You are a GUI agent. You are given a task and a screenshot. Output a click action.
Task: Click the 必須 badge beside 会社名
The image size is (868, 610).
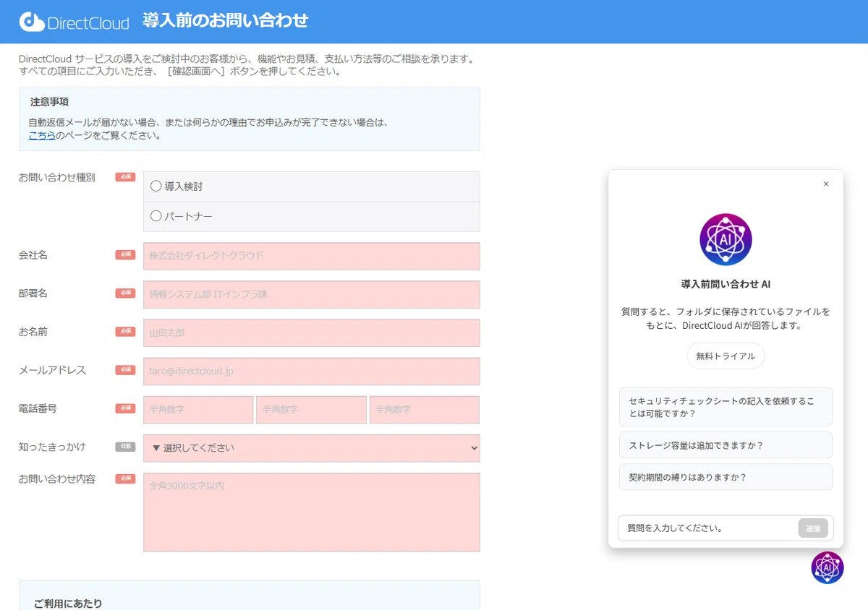point(125,254)
